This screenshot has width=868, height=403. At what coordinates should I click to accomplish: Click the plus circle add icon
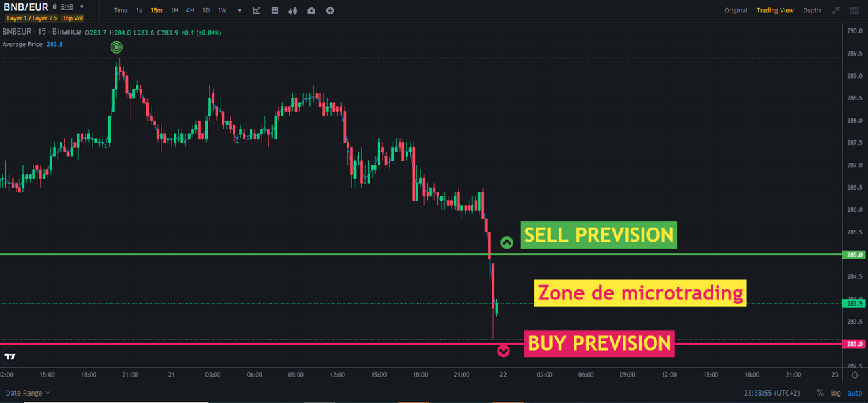tap(330, 10)
